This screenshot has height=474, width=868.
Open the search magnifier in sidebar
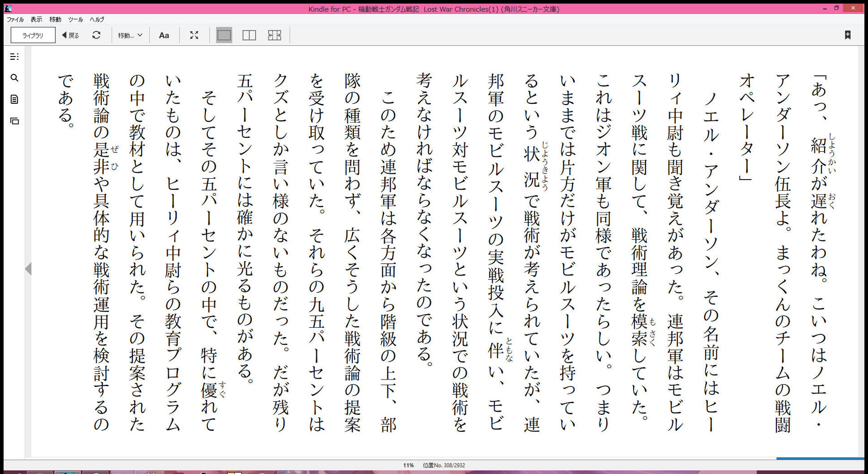(14, 78)
